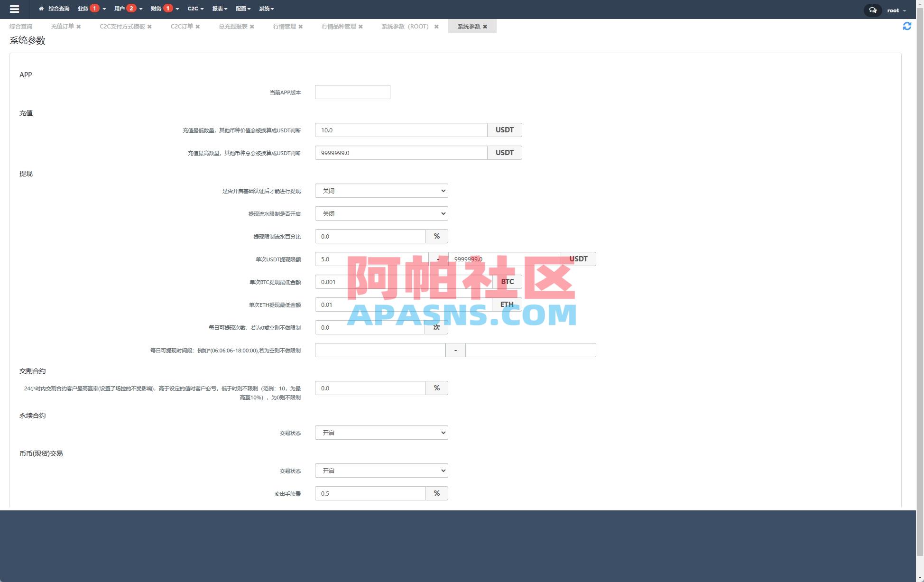Open the chat message icon at top right

(x=872, y=10)
